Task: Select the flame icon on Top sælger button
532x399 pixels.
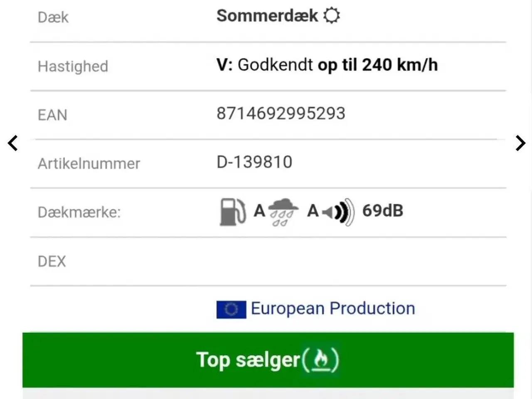Action: tap(321, 359)
